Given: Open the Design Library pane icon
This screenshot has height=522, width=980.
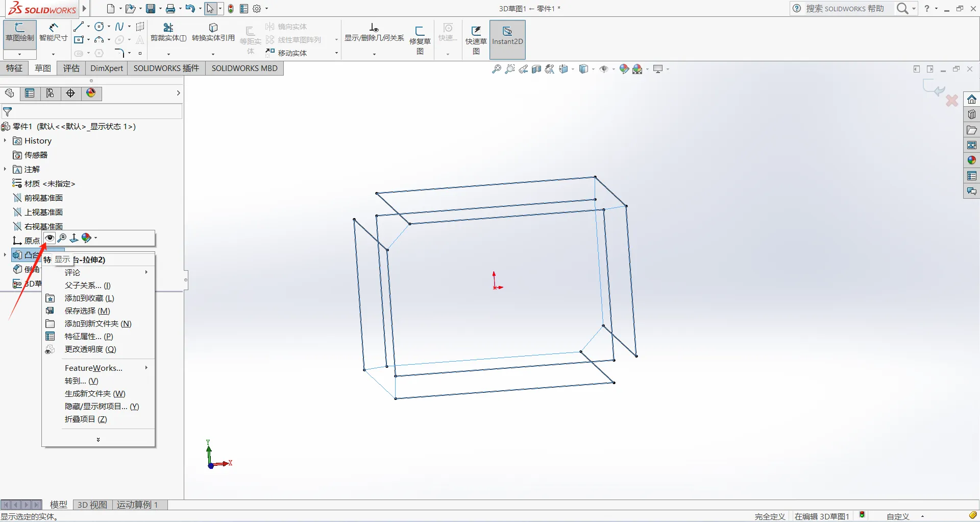Looking at the screenshot, I should pos(971,114).
